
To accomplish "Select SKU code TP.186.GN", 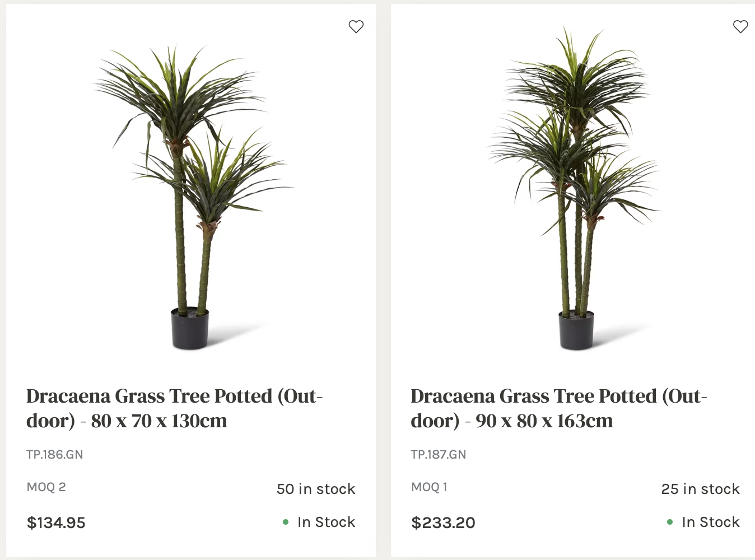I will pyautogui.click(x=55, y=455).
